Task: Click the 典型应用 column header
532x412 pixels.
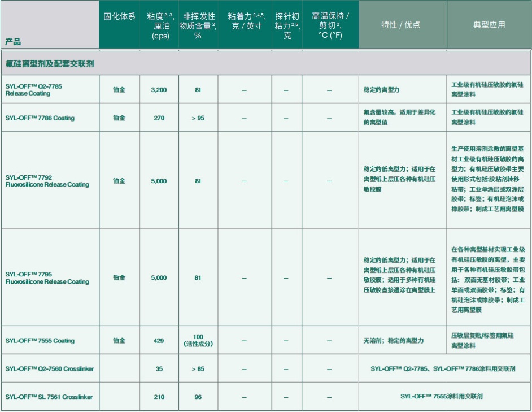Action: coord(489,25)
